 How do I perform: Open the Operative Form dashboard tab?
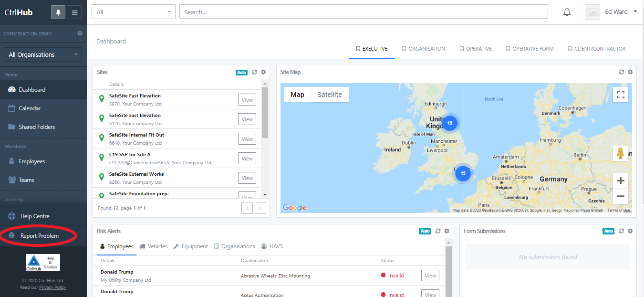(530, 49)
